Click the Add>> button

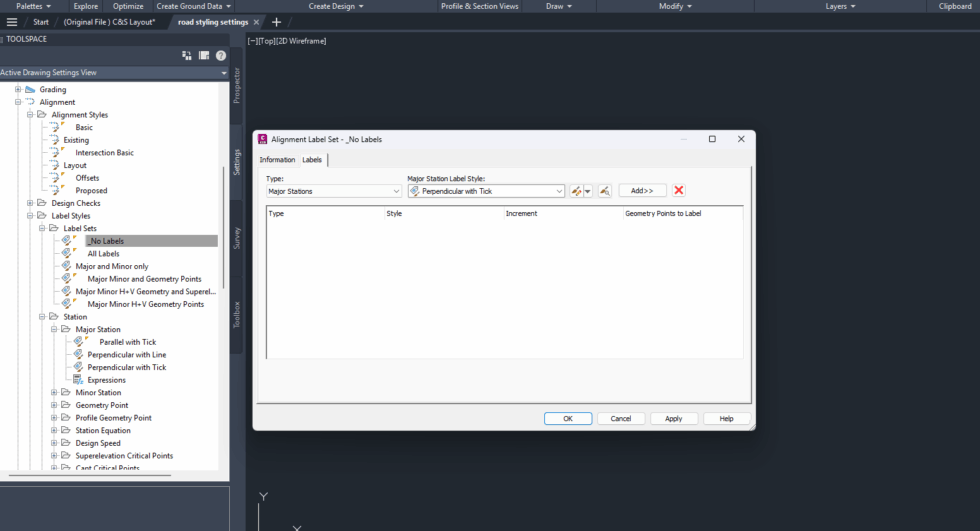[x=642, y=191]
